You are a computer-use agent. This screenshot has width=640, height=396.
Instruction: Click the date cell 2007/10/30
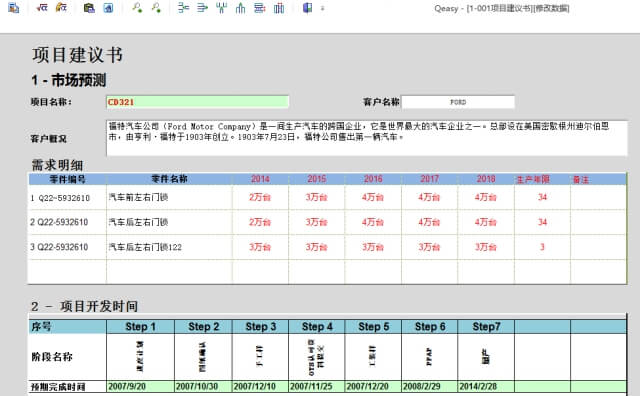203,386
